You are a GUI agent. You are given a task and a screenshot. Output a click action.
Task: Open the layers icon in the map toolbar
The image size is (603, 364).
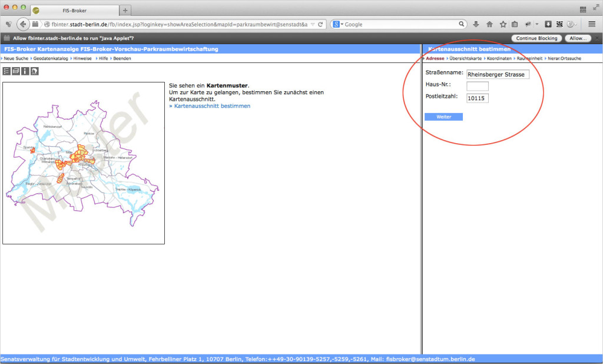(16, 71)
